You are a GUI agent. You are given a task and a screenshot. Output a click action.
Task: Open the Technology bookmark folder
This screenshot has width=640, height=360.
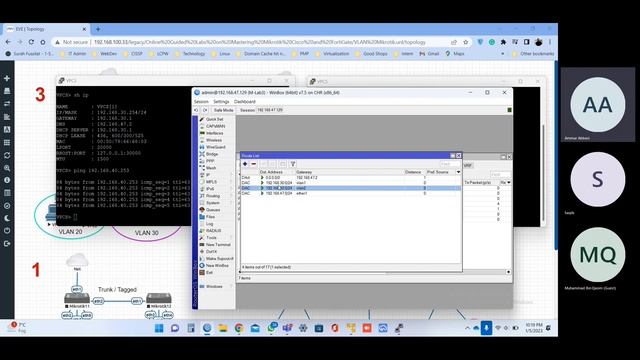tap(190, 53)
